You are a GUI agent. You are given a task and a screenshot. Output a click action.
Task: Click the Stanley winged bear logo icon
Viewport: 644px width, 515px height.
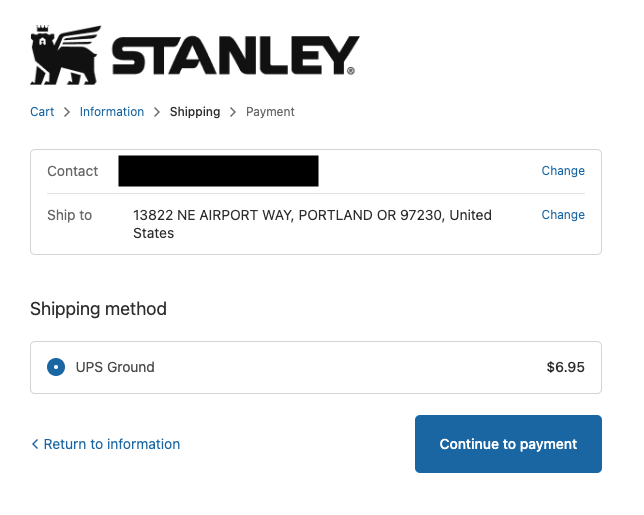coord(66,56)
